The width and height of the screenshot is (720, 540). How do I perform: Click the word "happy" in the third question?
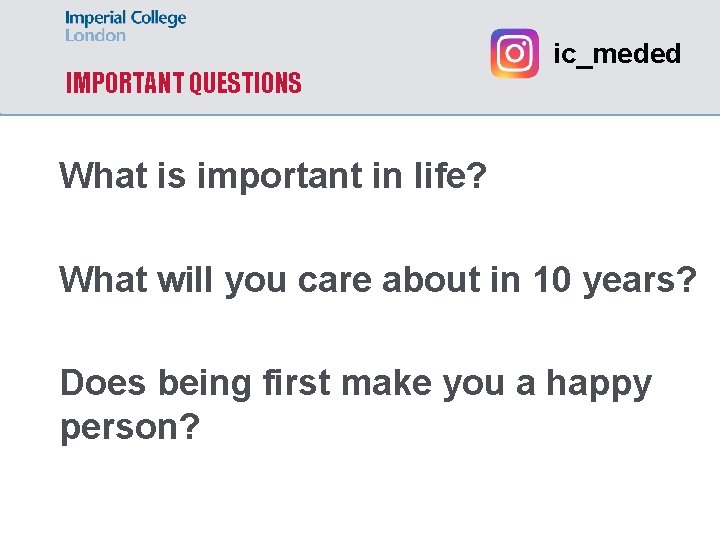pyautogui.click(x=598, y=383)
